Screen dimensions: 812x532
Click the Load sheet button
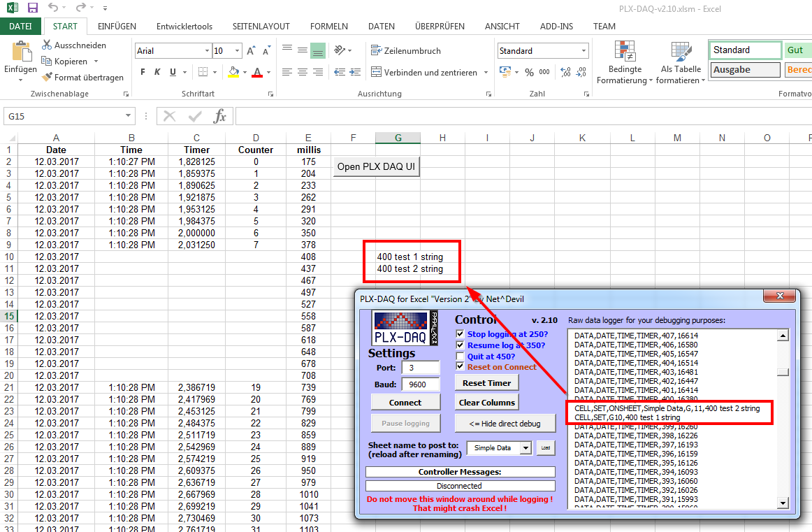coord(546,448)
